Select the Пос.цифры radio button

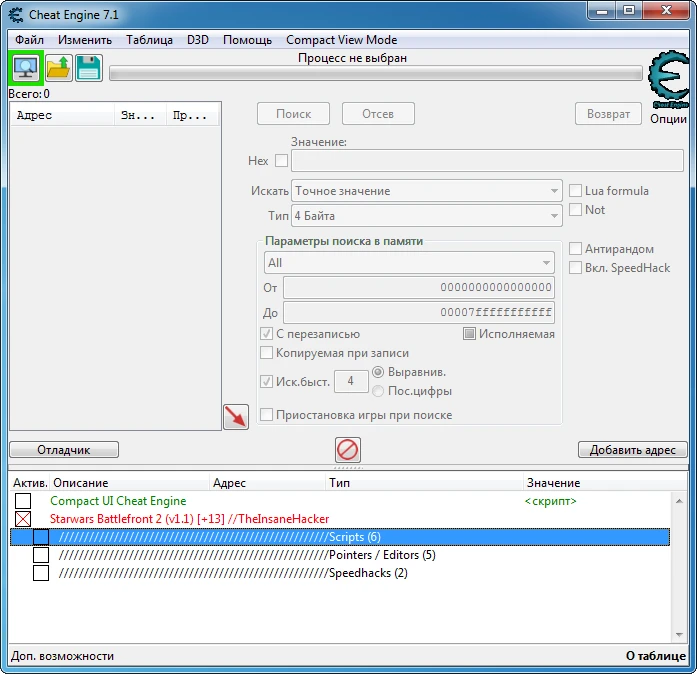(x=378, y=391)
